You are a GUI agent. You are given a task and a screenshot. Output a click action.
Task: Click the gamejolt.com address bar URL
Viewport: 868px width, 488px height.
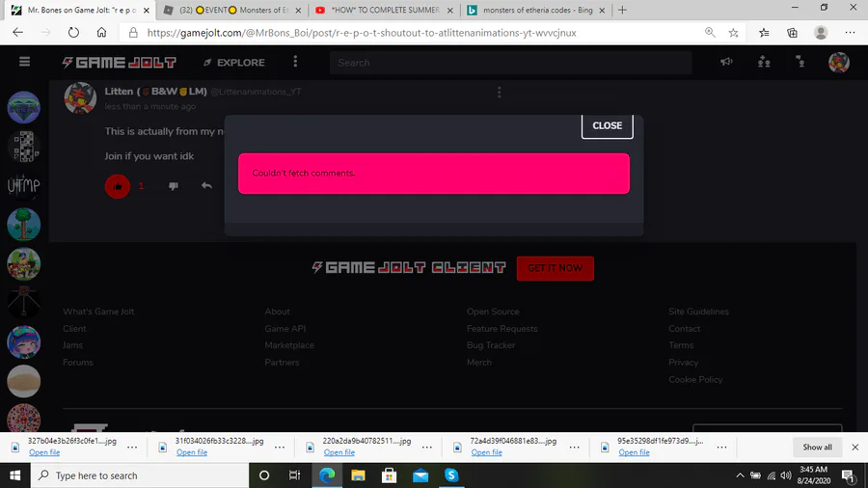point(362,33)
